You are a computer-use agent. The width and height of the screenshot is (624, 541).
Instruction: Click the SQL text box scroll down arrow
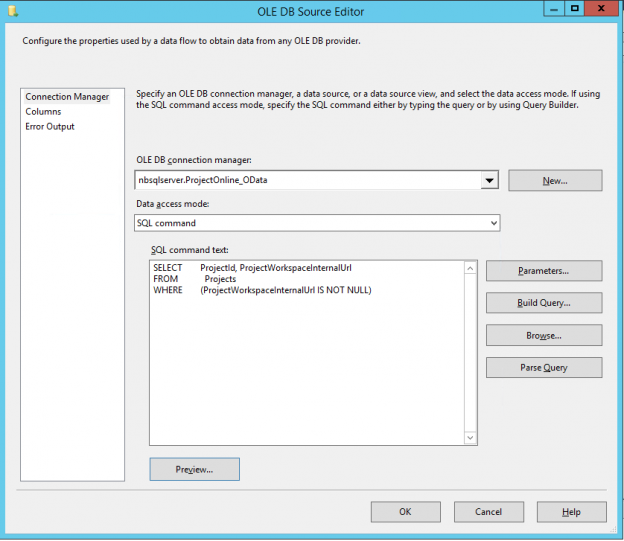tap(470, 437)
